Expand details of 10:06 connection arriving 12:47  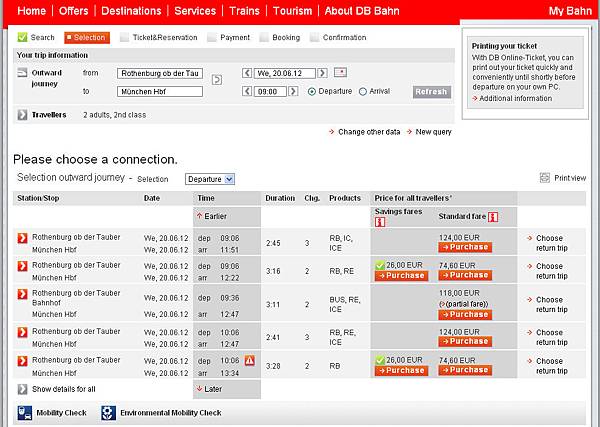coord(23,332)
